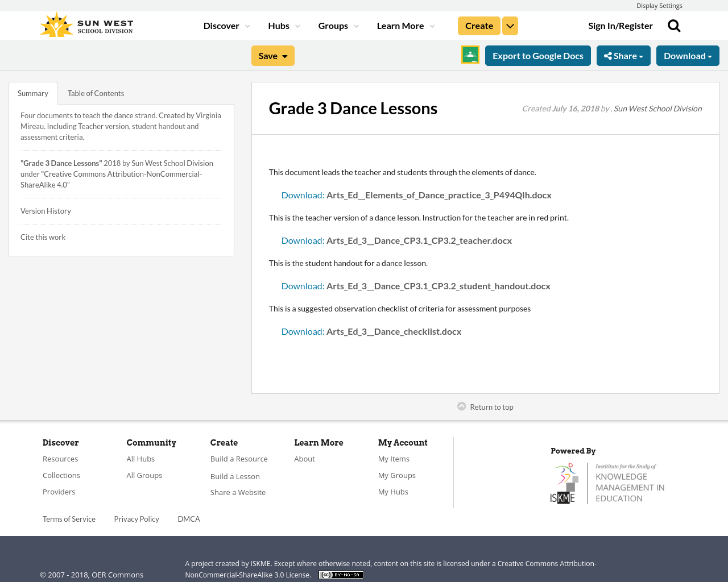
Task: Click Export to Google Docs
Action: pyautogui.click(x=538, y=55)
